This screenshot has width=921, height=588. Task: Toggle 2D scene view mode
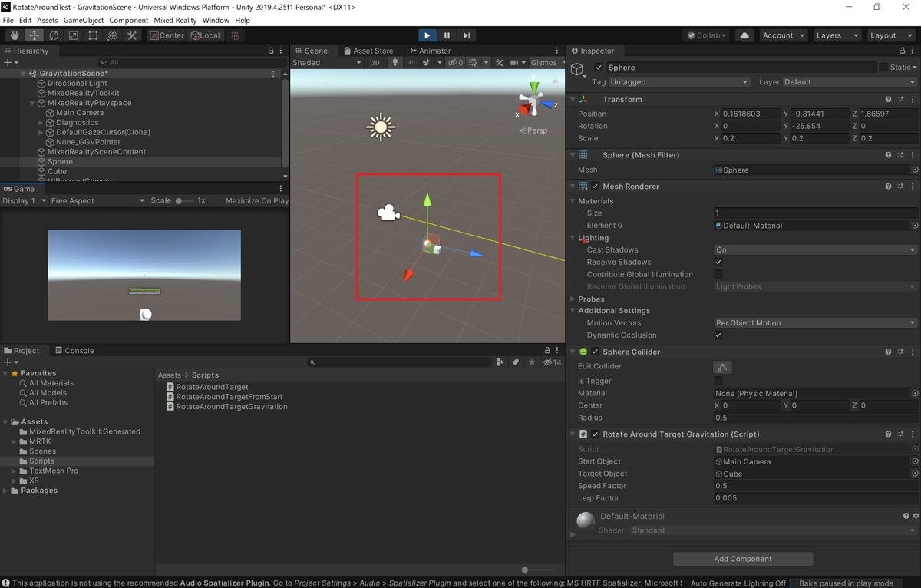click(375, 63)
